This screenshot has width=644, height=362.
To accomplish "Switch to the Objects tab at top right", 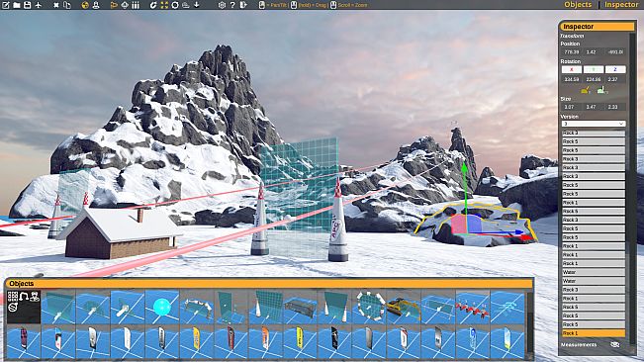I will pos(578,5).
